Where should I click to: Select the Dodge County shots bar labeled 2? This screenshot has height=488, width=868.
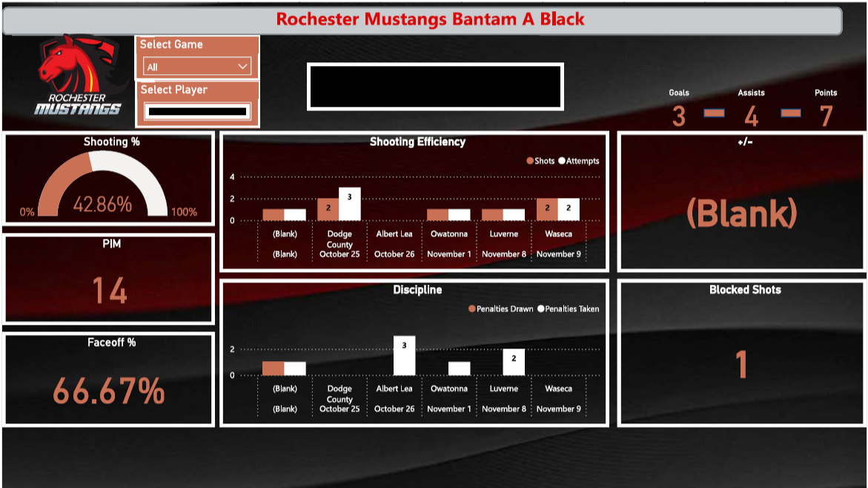(328, 209)
